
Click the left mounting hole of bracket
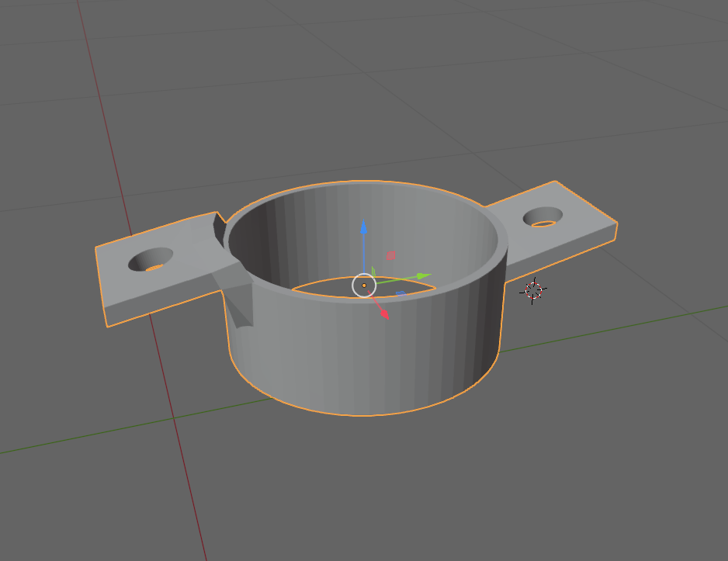(151, 260)
